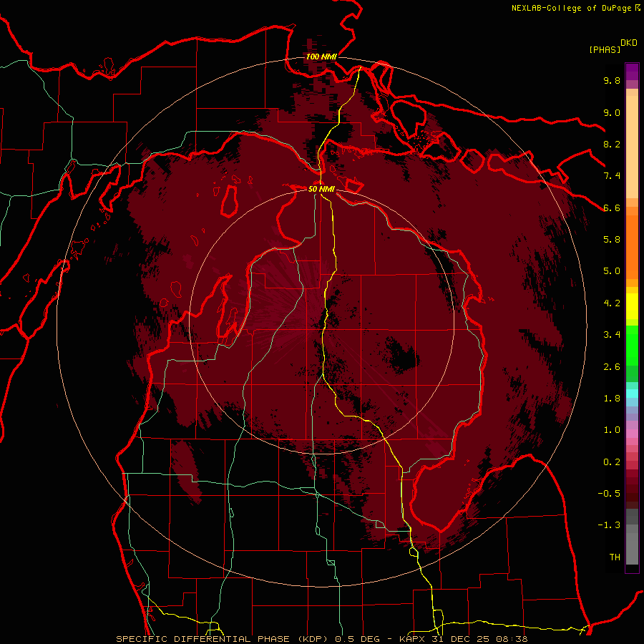Click the 6.6 scale value
Image resolution: width=644 pixels, height=644 pixels.
pyautogui.click(x=612, y=208)
